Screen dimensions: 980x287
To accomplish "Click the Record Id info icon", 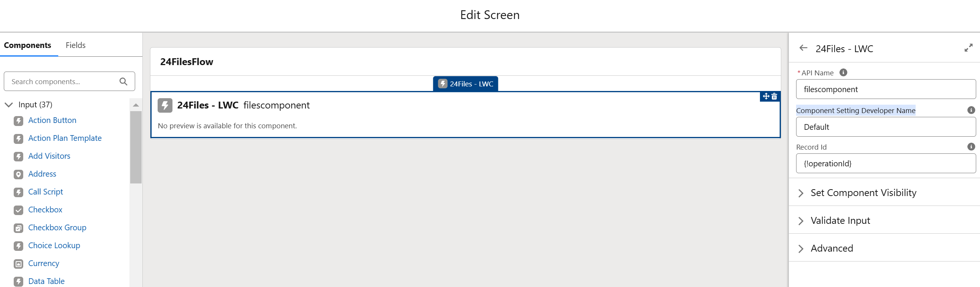I will point(971,147).
